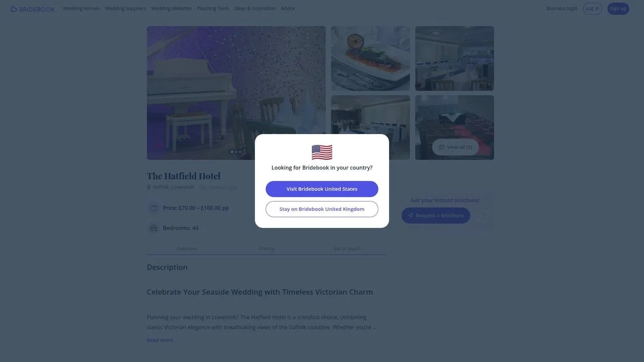Click the location pin next to Suffolk
Viewport: 644px width, 362px height.
(149, 187)
